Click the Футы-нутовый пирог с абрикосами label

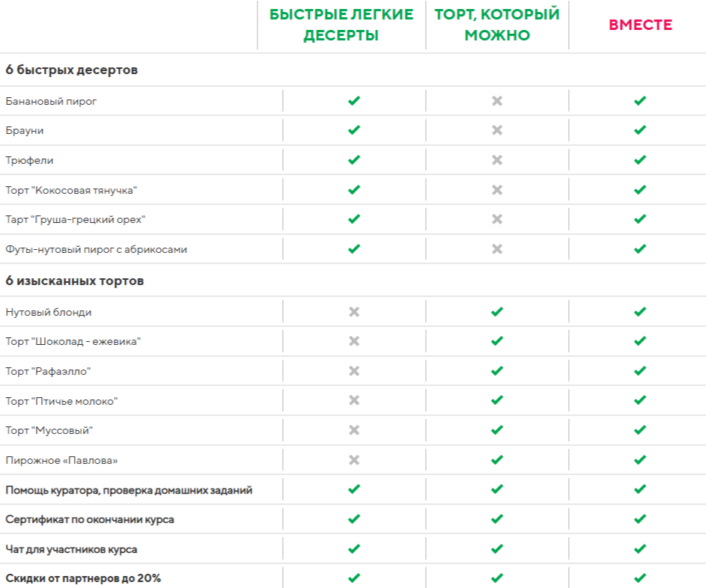[x=96, y=249]
